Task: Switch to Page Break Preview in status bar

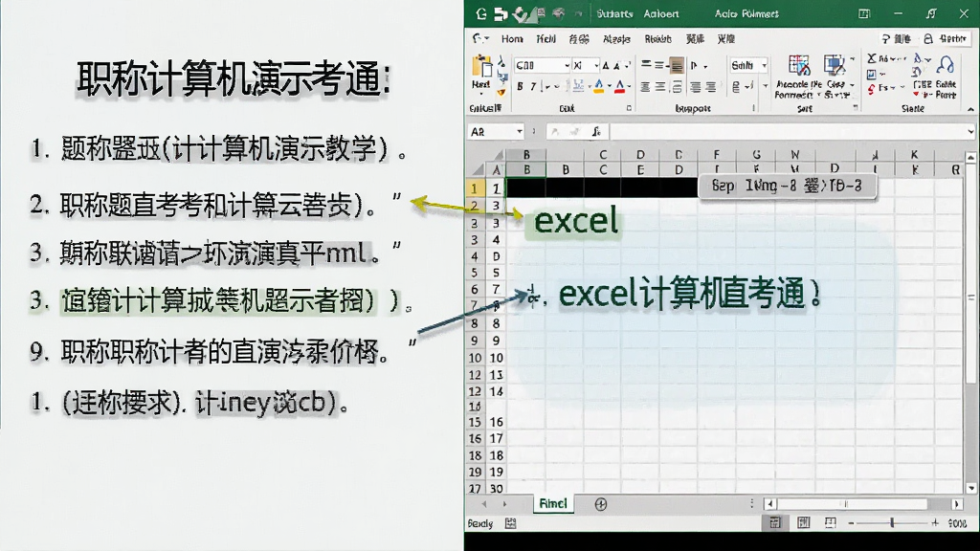Action: coord(830,523)
